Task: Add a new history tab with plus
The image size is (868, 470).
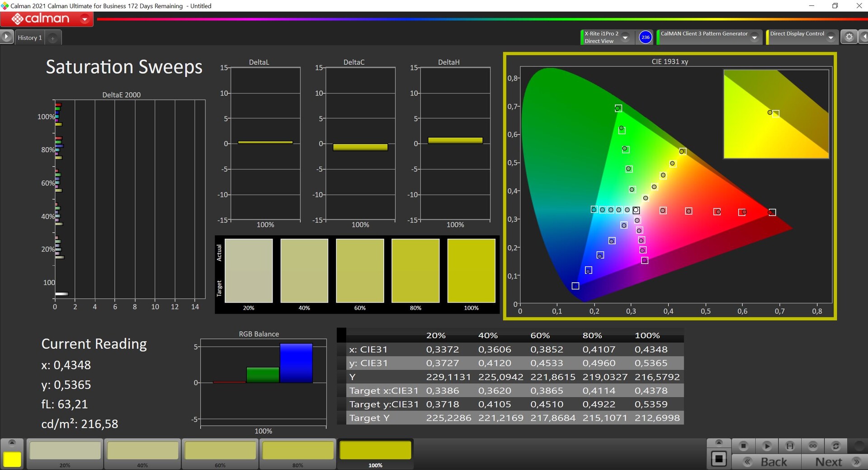Action: 52,38
